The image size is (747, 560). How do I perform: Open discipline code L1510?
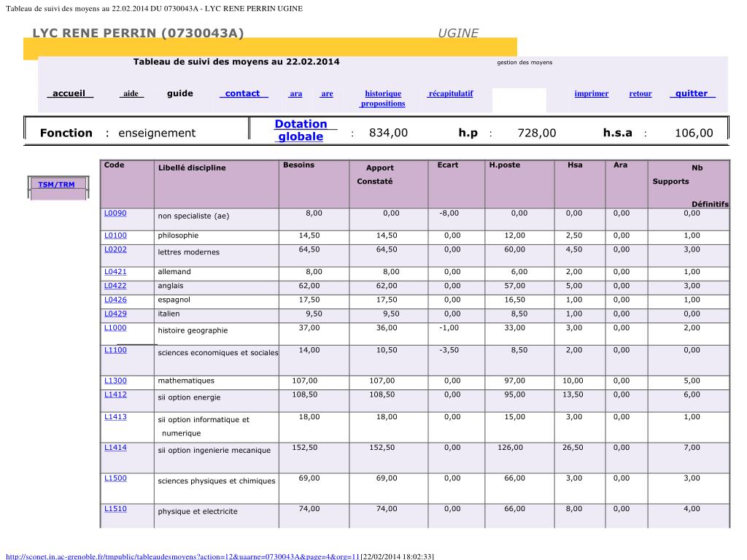point(115,509)
